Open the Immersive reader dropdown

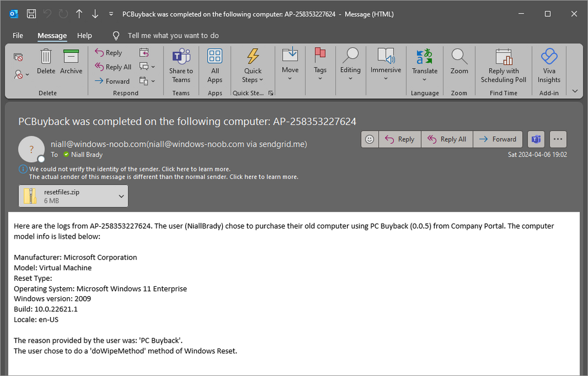[x=386, y=65]
